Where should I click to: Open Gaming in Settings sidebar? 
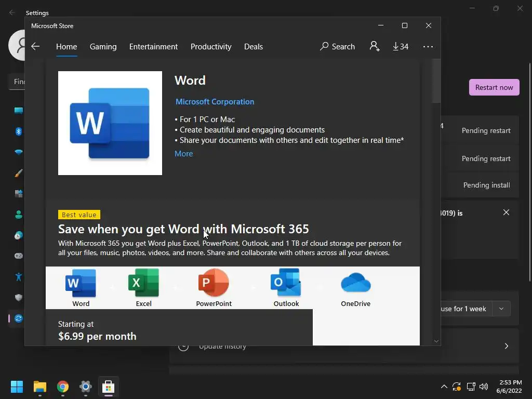pyautogui.click(x=18, y=256)
